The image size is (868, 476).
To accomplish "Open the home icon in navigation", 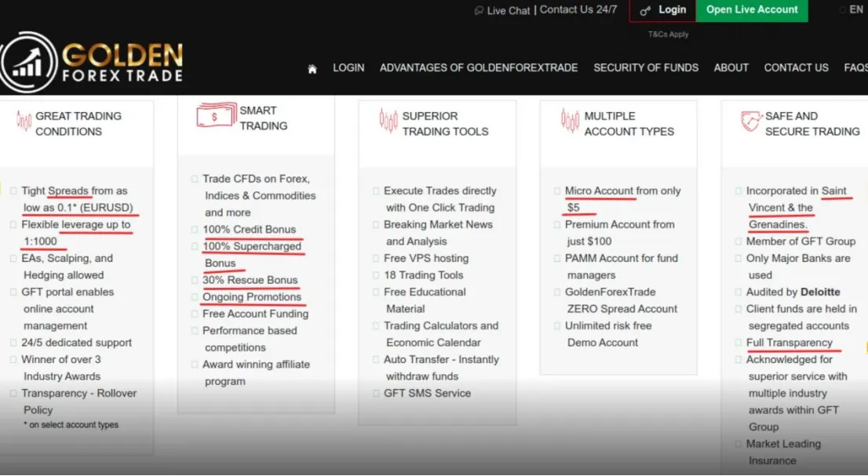I will click(312, 69).
